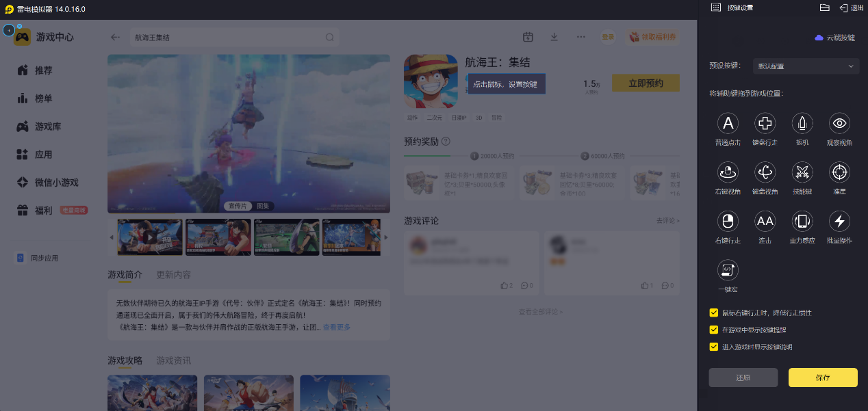The width and height of the screenshot is (868, 411).
Task: Open the keymap folder icon
Action: click(824, 8)
